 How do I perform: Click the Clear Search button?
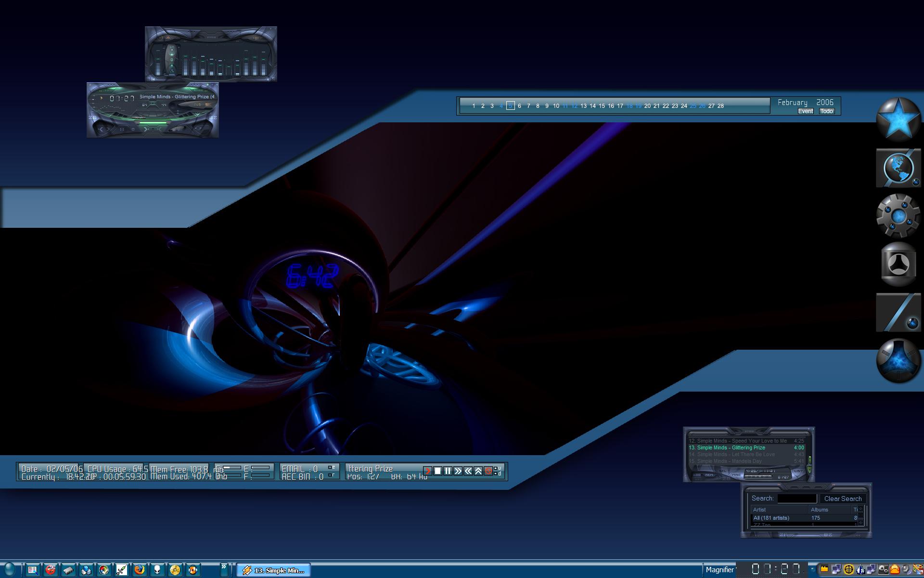843,499
